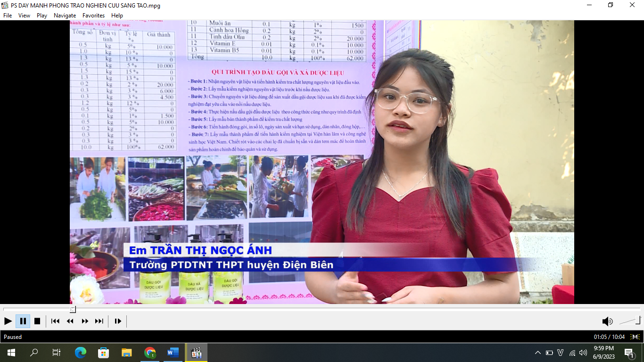Open the View menu

click(24, 16)
